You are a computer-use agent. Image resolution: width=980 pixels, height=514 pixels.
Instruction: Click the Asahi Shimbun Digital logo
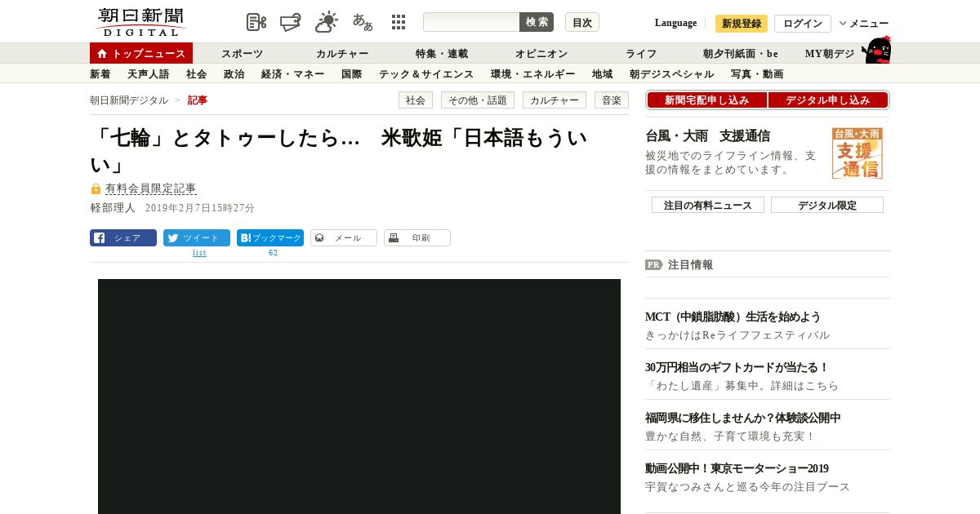click(141, 22)
